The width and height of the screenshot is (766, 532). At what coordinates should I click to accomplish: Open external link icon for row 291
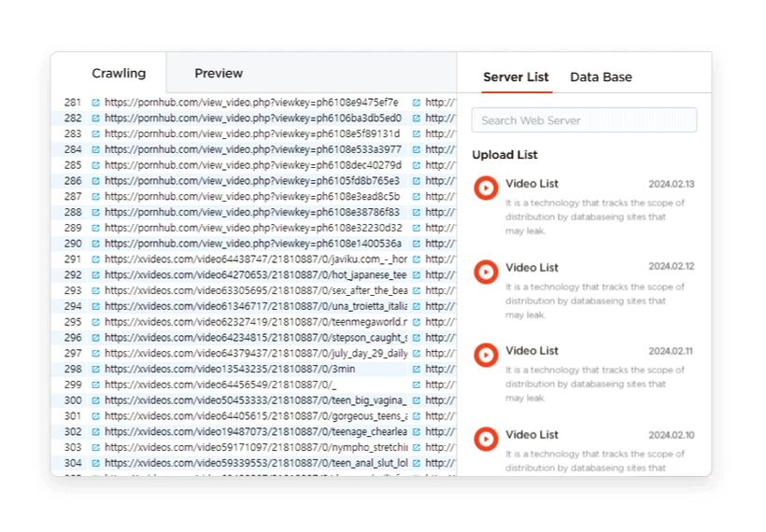95,259
